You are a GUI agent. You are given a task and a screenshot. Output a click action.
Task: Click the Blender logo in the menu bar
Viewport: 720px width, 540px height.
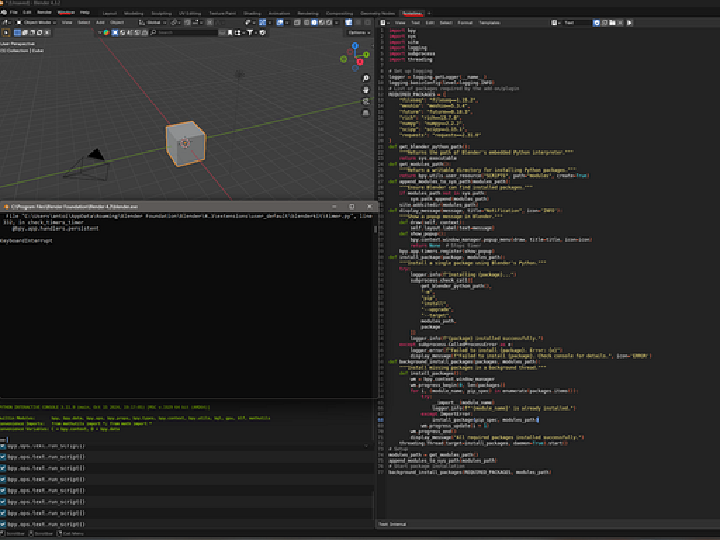click(x=5, y=13)
